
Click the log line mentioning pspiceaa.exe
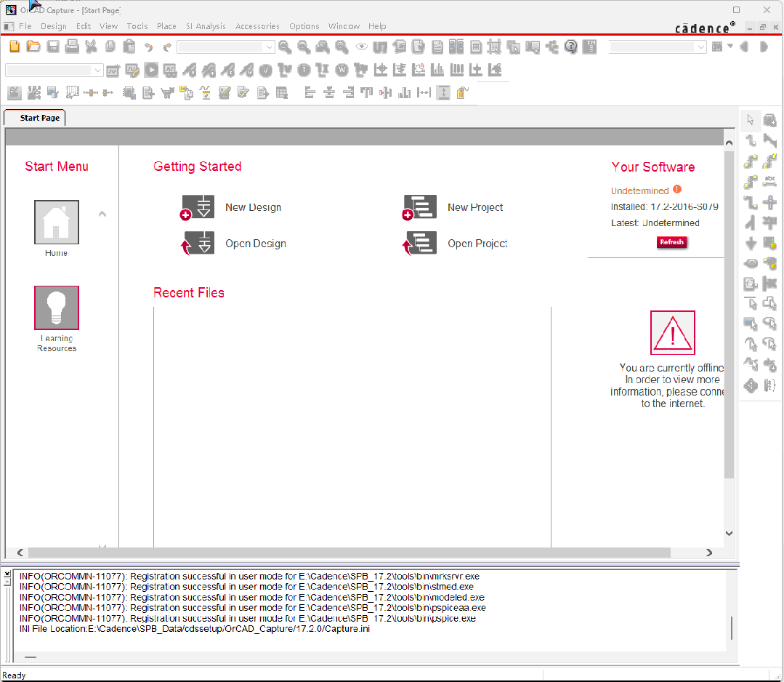[x=253, y=608]
